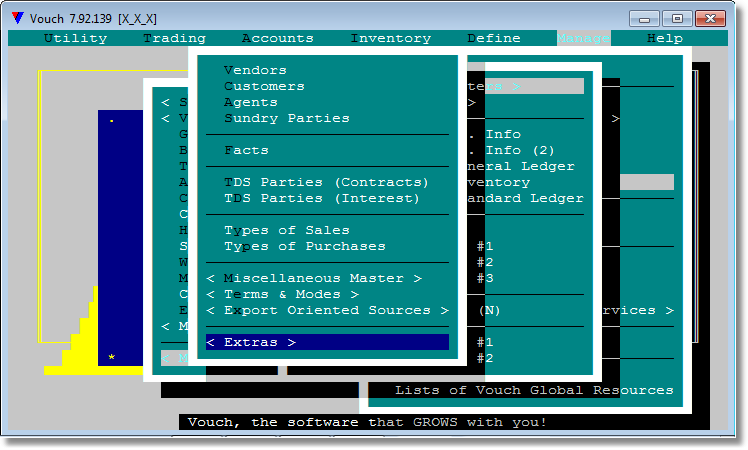The height and width of the screenshot is (450, 748).
Task: Open the Define menu
Action: coord(494,38)
